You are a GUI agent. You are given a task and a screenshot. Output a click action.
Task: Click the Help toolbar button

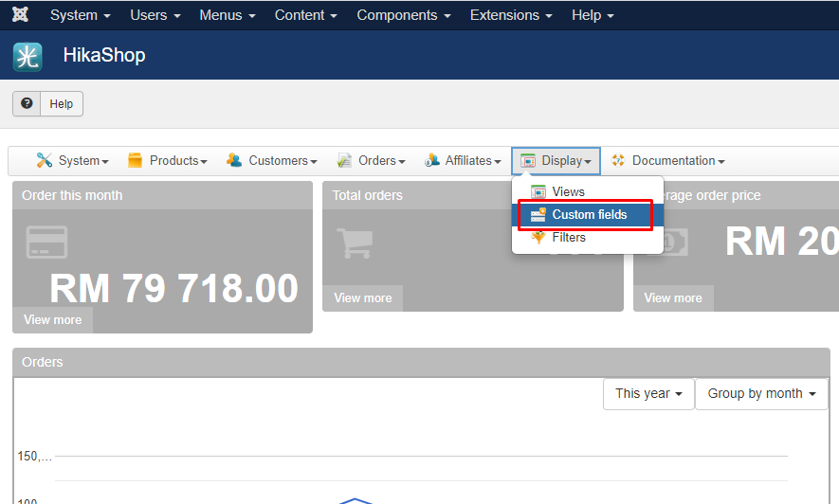(x=47, y=103)
